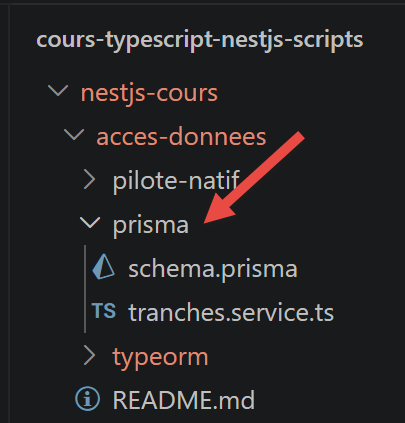Collapse the prisma folder chevron
Image resolution: width=405 pixels, height=423 pixels.
(x=90, y=223)
